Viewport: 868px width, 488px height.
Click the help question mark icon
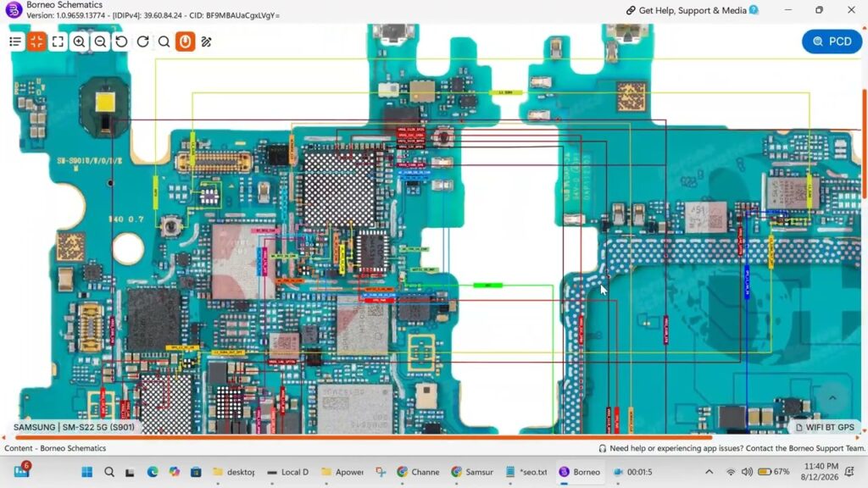coord(754,10)
